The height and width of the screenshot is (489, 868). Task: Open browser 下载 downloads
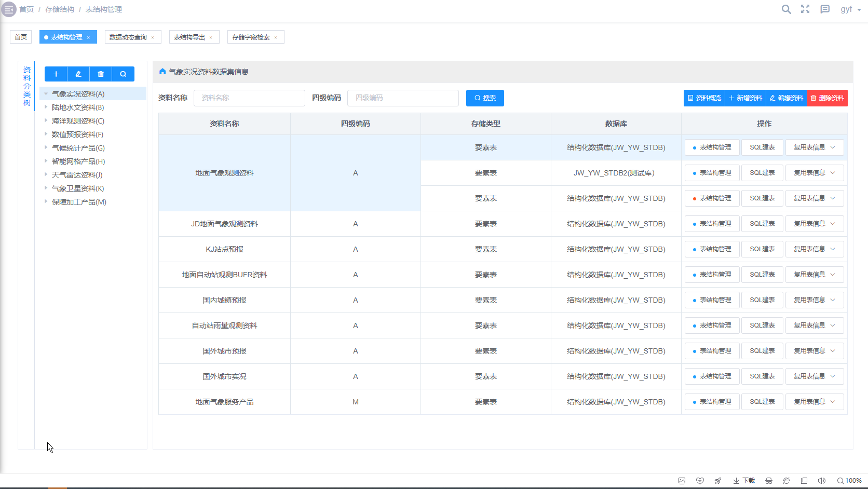click(x=744, y=481)
